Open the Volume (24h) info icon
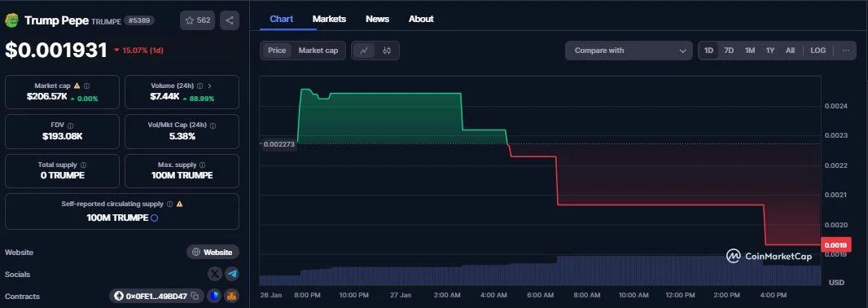This screenshot has height=308, width=868. [x=199, y=86]
